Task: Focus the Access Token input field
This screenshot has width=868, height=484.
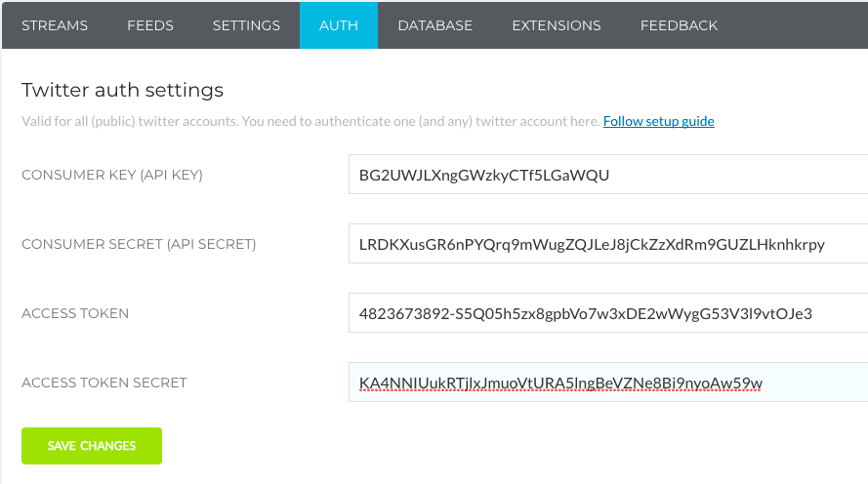Action: (607, 313)
